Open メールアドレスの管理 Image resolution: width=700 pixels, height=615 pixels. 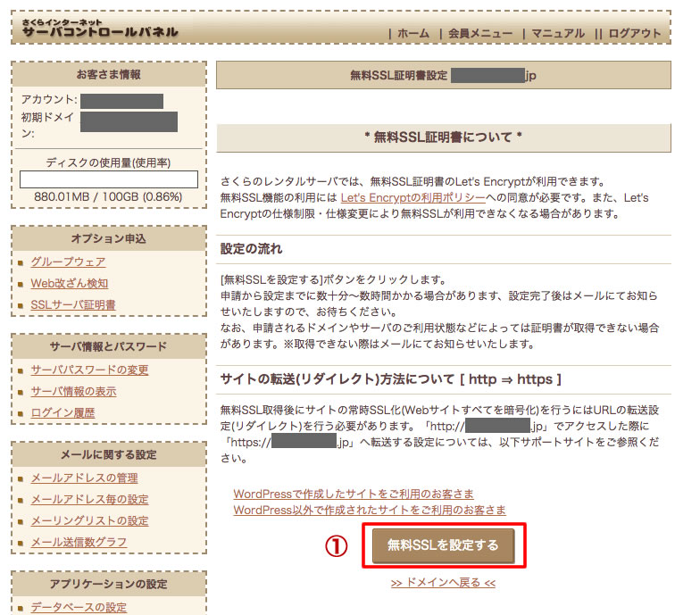click(84, 478)
